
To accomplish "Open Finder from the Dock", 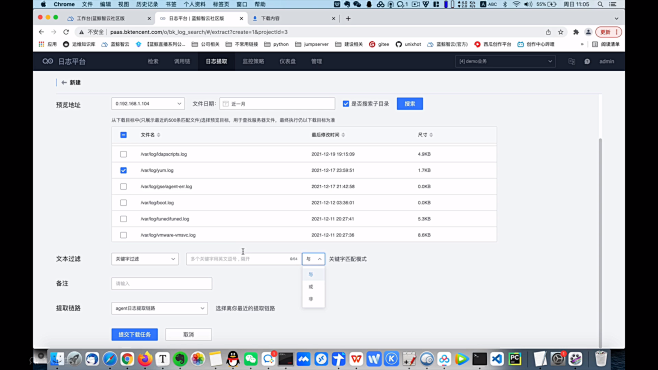I will click(57, 359).
